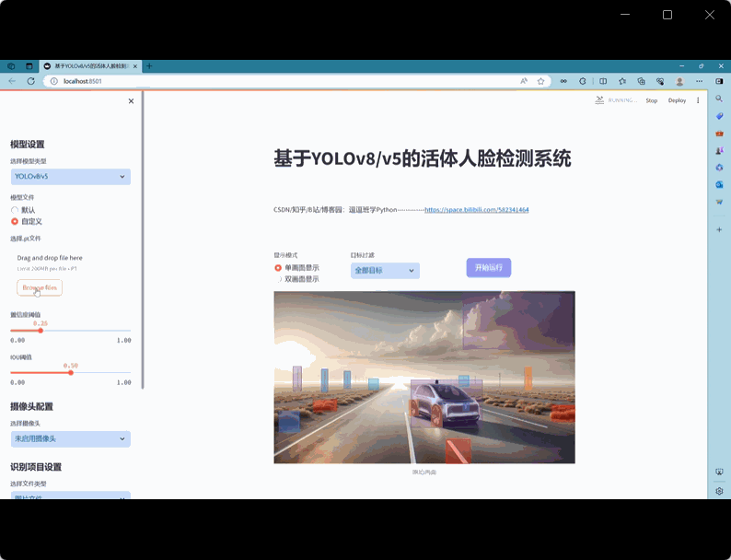Adjust the IOU阈值 slider handle
Screen dimensions: 731x560
pos(71,372)
